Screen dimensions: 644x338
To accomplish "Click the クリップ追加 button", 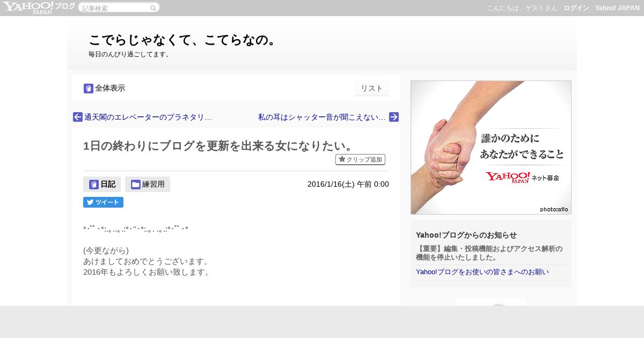I will (x=360, y=159).
